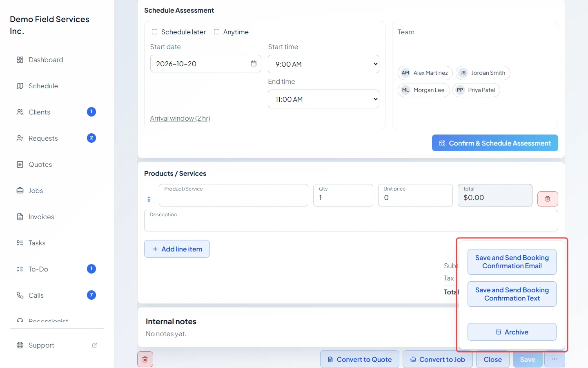Click the Tasks list icon
588x368 pixels.
click(20, 243)
